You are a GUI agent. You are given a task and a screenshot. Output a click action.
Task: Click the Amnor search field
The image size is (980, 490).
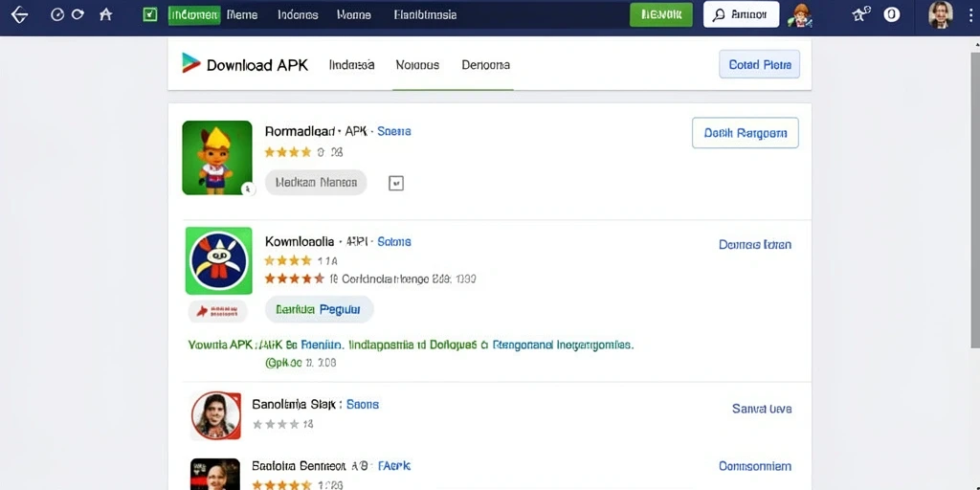click(x=742, y=14)
